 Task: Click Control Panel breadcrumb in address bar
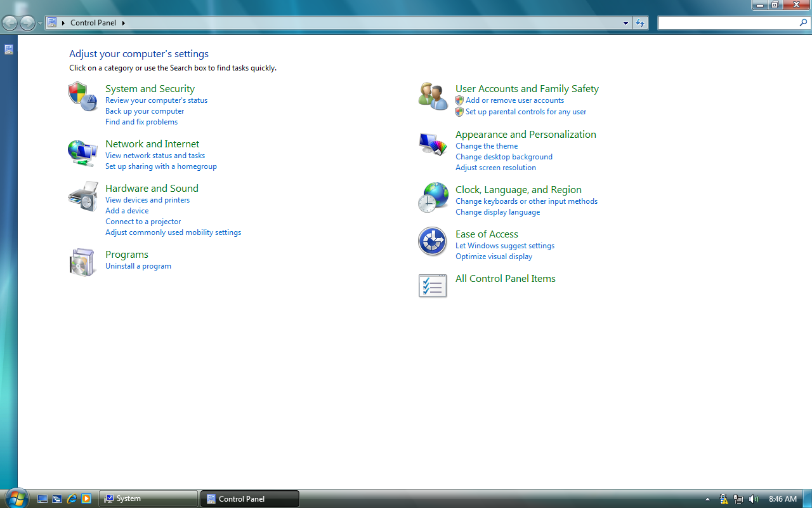coord(93,23)
